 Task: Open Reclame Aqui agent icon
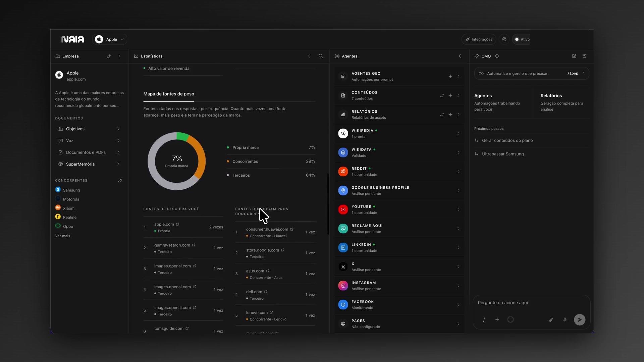343,229
